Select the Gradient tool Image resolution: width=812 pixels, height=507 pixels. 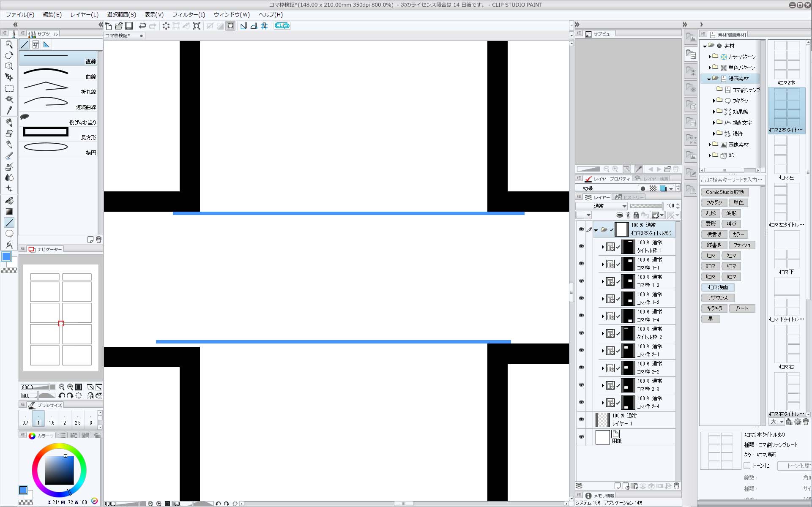click(9, 211)
